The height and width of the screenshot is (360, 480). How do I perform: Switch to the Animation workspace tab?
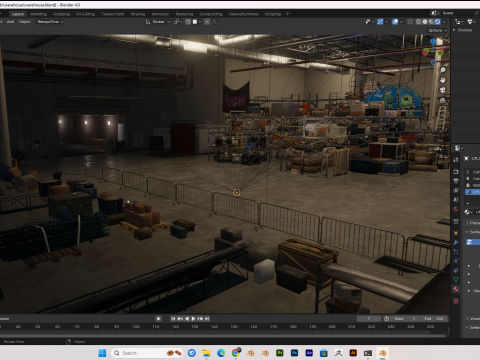click(x=160, y=14)
